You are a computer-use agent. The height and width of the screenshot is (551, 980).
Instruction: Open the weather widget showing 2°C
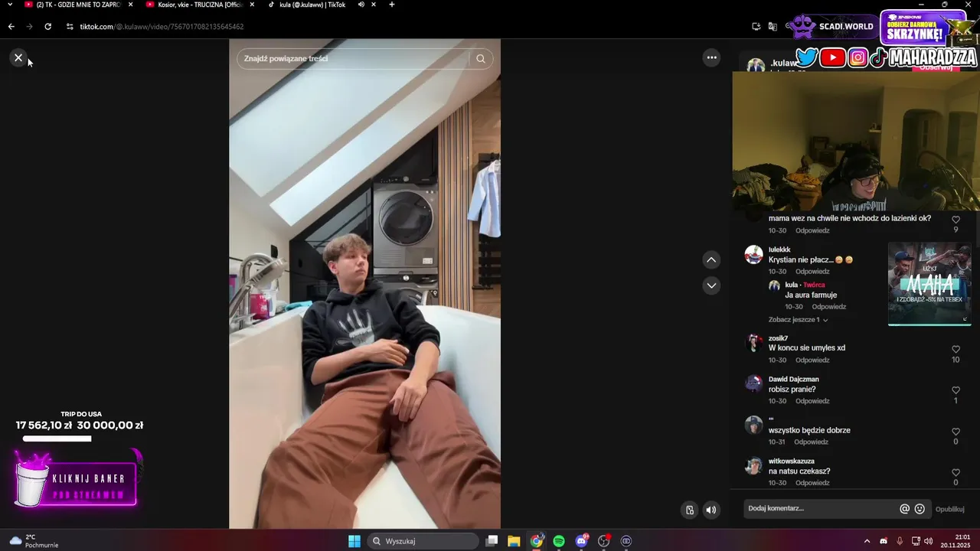(x=35, y=541)
